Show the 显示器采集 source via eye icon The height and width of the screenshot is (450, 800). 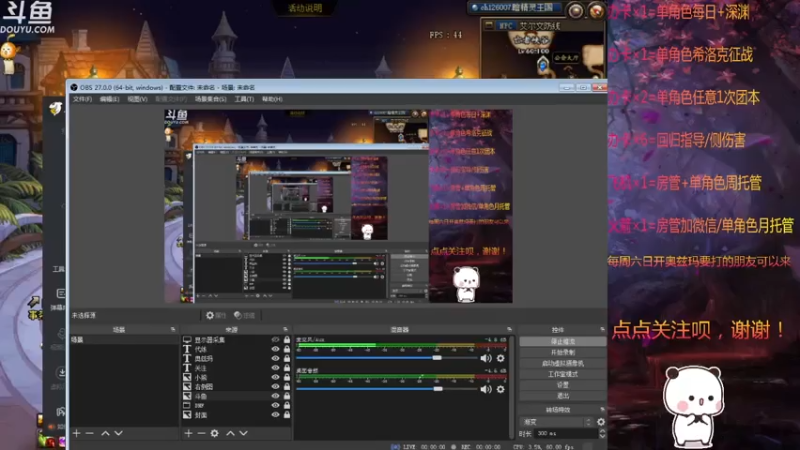coord(276,340)
